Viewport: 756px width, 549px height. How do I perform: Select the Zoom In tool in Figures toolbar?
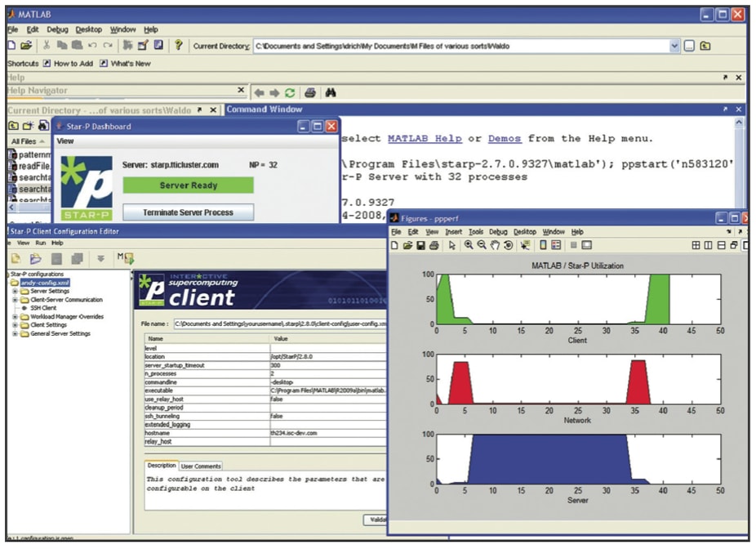coord(467,247)
